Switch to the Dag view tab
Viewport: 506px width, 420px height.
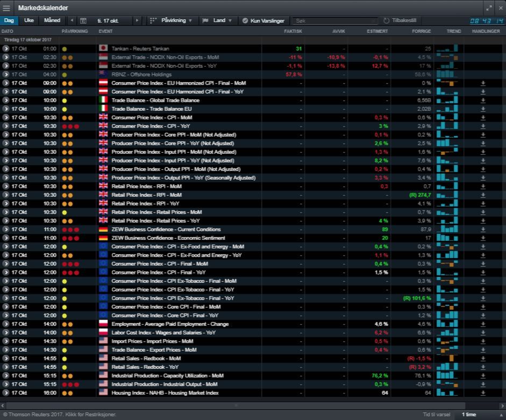click(x=9, y=20)
